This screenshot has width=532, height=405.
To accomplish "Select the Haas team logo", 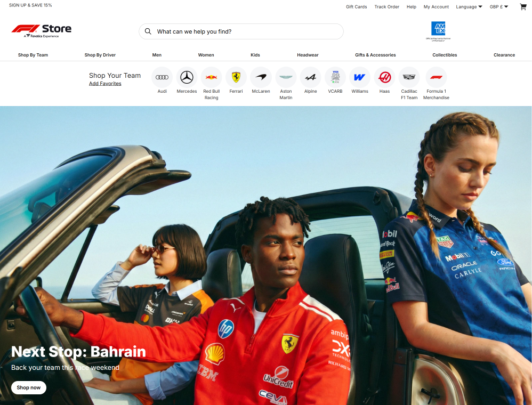I will point(384,77).
